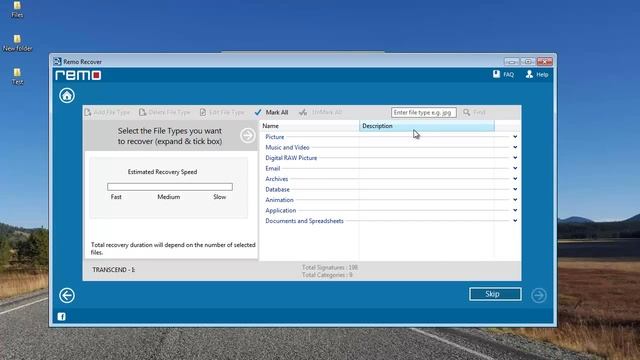Expand the Archives category

515,179
